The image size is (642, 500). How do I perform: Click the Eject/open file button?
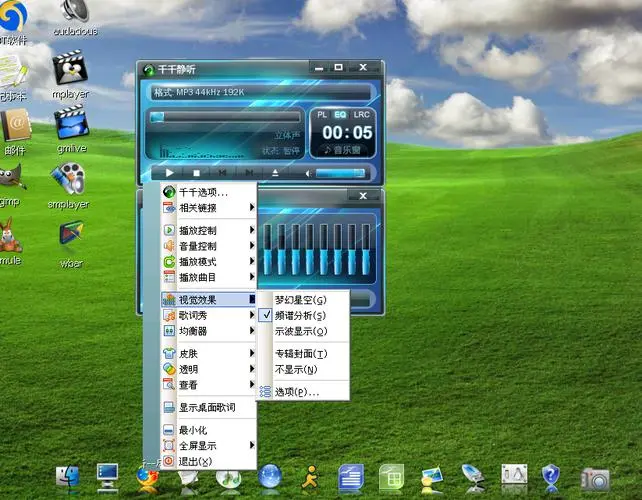[274, 173]
